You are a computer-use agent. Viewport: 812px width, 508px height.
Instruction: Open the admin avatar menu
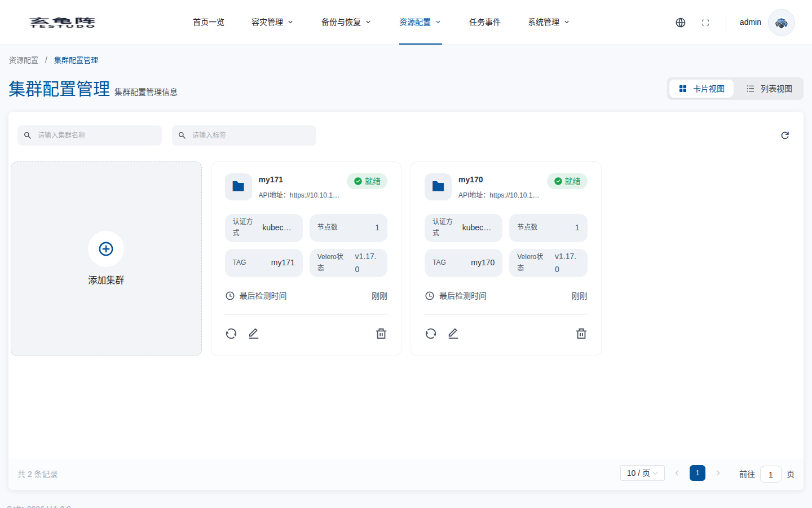pos(782,23)
